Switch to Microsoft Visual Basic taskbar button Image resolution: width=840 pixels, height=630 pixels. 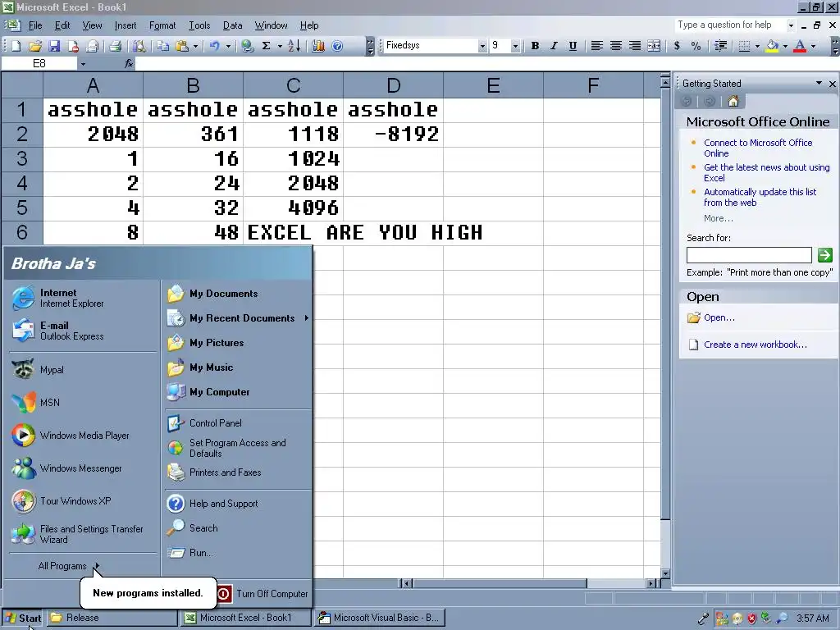coord(380,618)
